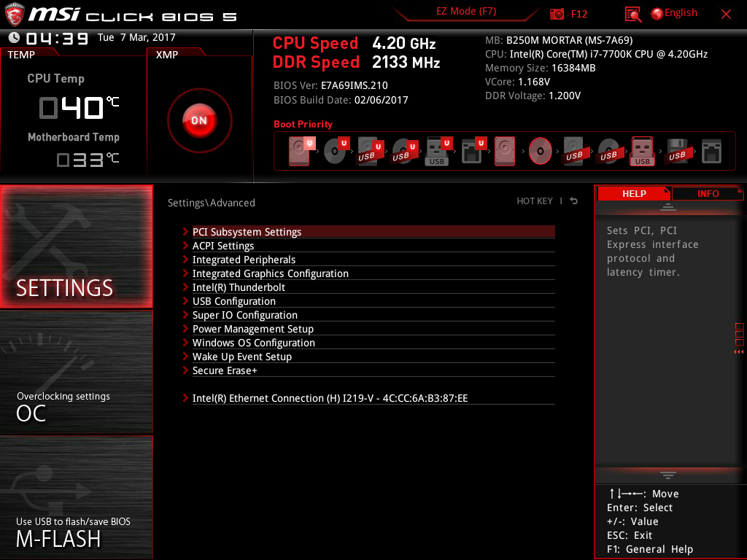Open Intel Ethernet Connection I219-V entry

point(330,398)
